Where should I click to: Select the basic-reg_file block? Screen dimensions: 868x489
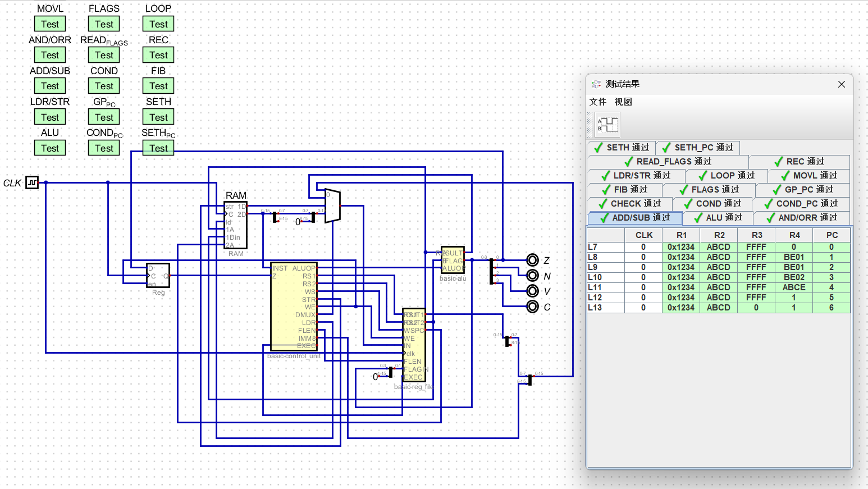pyautogui.click(x=414, y=345)
